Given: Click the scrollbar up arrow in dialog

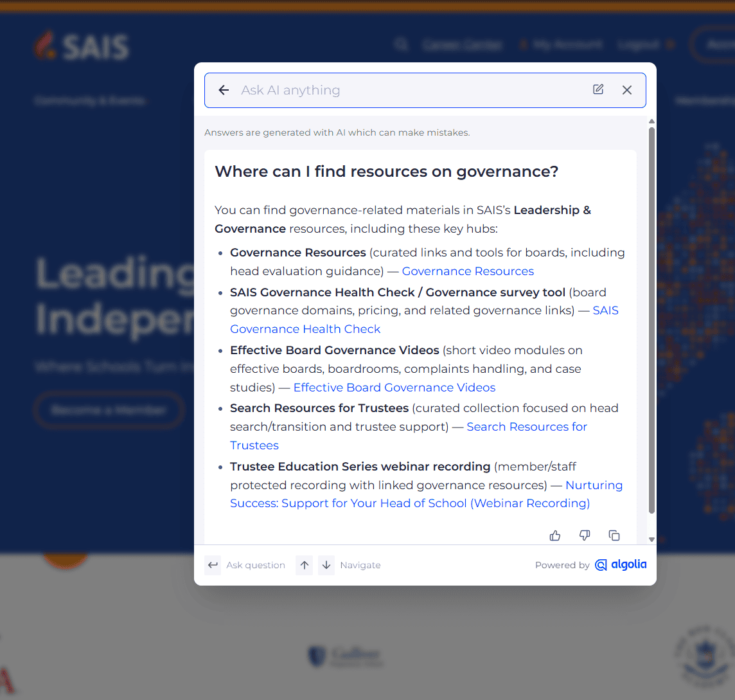Looking at the screenshot, I should pos(651,121).
